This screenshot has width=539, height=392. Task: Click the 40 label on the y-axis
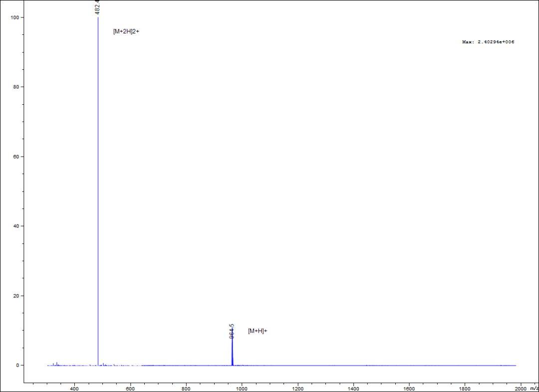click(x=16, y=226)
